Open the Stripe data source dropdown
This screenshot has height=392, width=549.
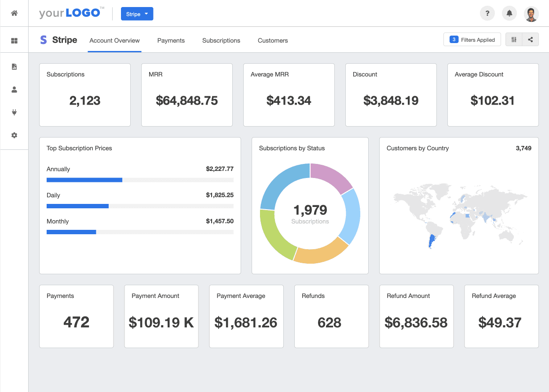click(137, 14)
